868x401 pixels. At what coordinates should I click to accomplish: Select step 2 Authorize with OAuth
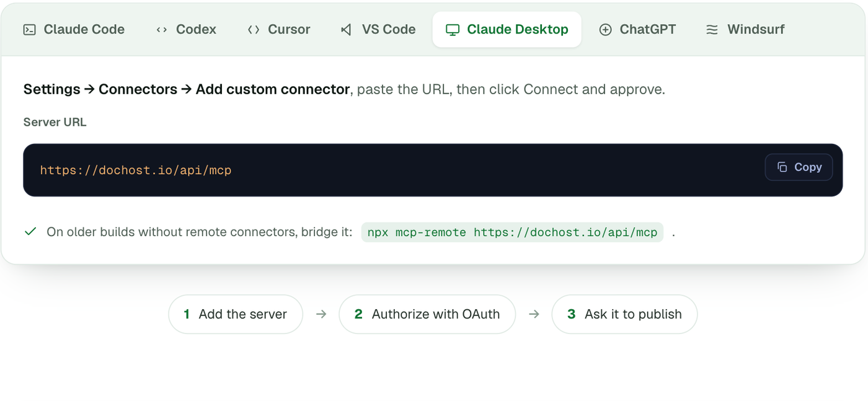[x=427, y=314]
